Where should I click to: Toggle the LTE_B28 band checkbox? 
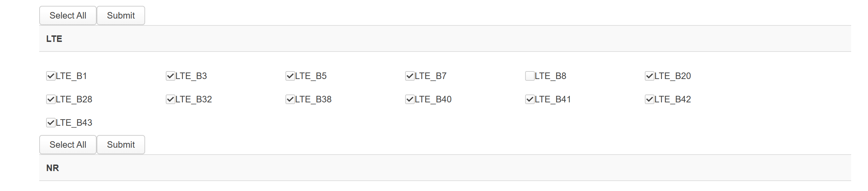click(x=51, y=99)
